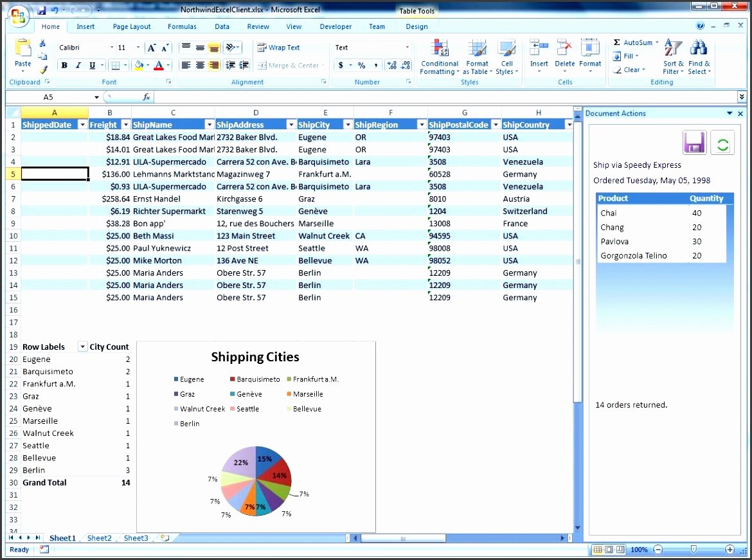Open the Row Labels filter dropdown
Viewport: 752px width, 560px height.
click(x=82, y=347)
